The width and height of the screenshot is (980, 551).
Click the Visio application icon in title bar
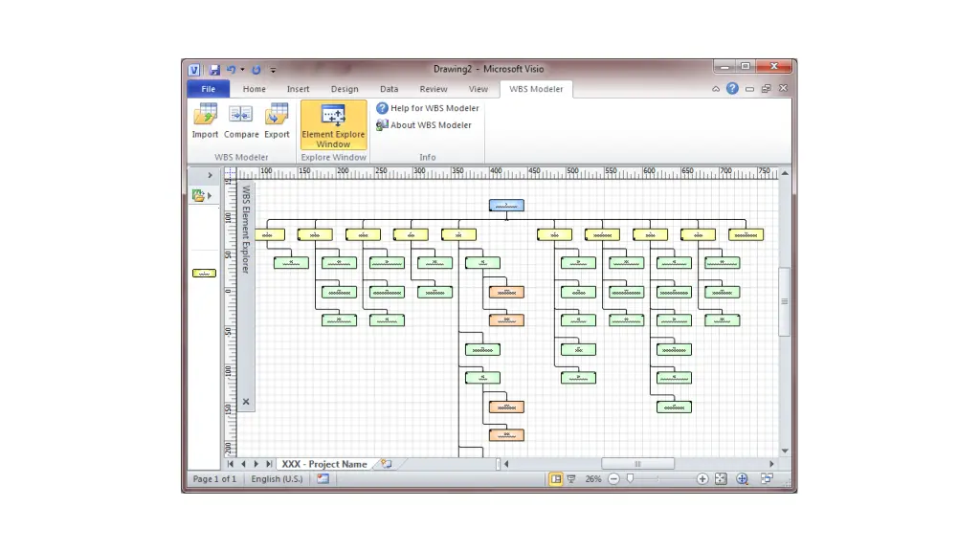[x=194, y=69]
